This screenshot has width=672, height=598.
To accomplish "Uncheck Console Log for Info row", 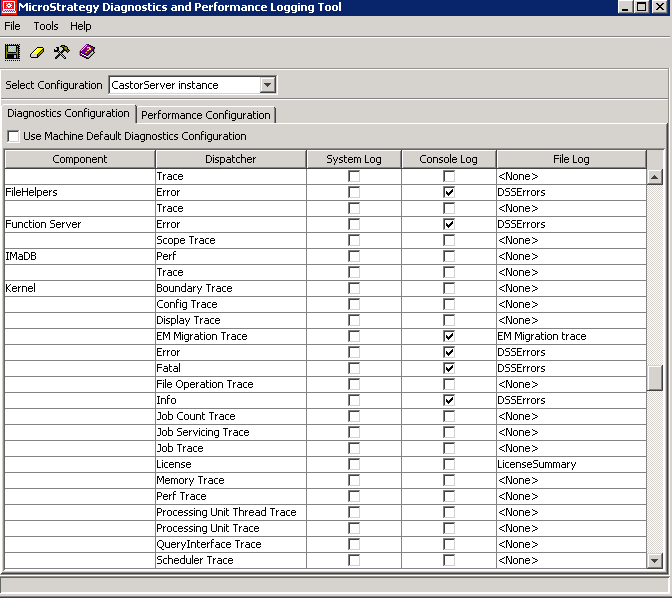I will click(x=449, y=400).
